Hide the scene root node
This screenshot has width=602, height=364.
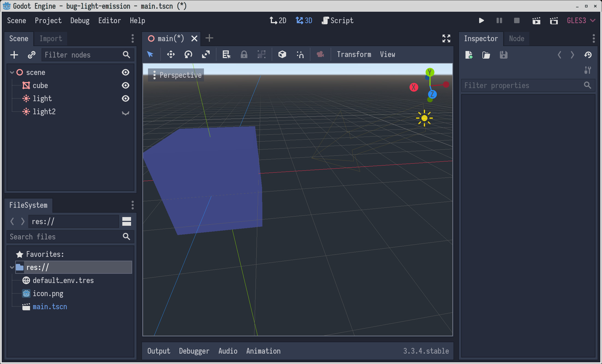pos(125,72)
